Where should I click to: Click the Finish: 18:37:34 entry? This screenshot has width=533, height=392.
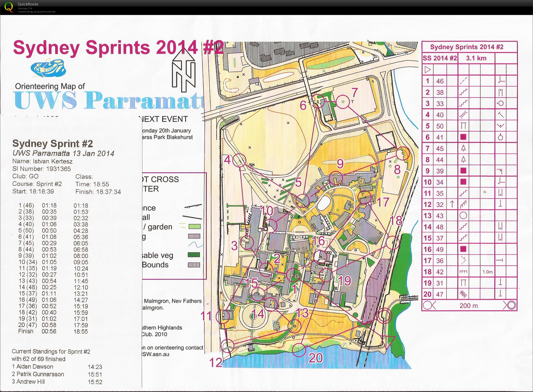[98, 191]
